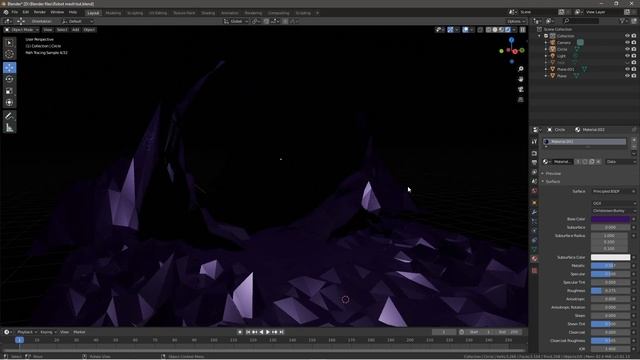Disable Camera object render via camera icon
This screenshot has width=640, height=360.
(634, 42)
